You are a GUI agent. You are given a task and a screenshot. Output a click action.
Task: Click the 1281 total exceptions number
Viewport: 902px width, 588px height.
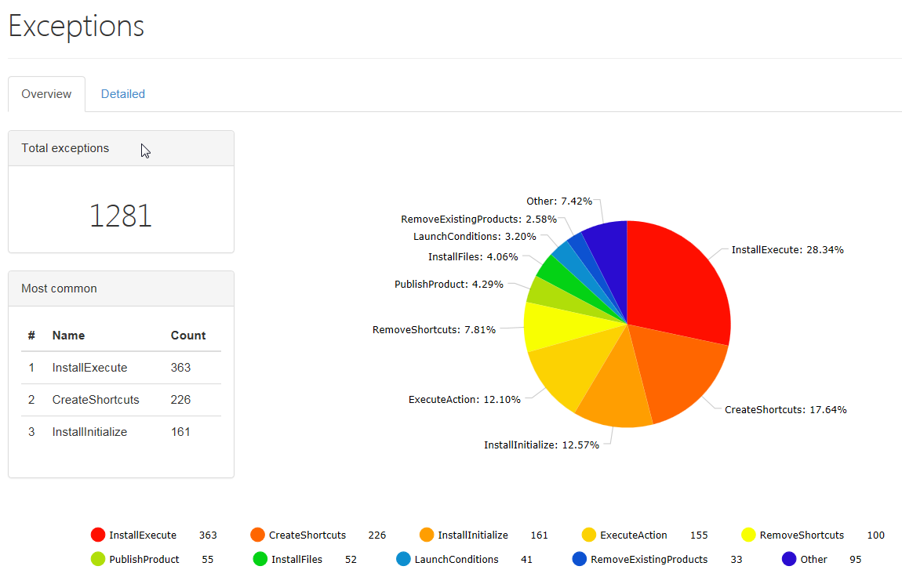(x=120, y=216)
